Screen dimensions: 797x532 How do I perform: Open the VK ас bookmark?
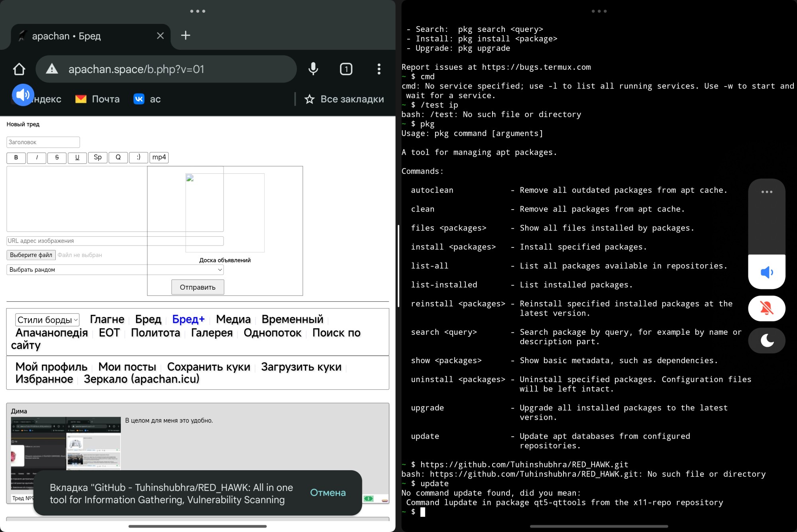click(x=147, y=99)
